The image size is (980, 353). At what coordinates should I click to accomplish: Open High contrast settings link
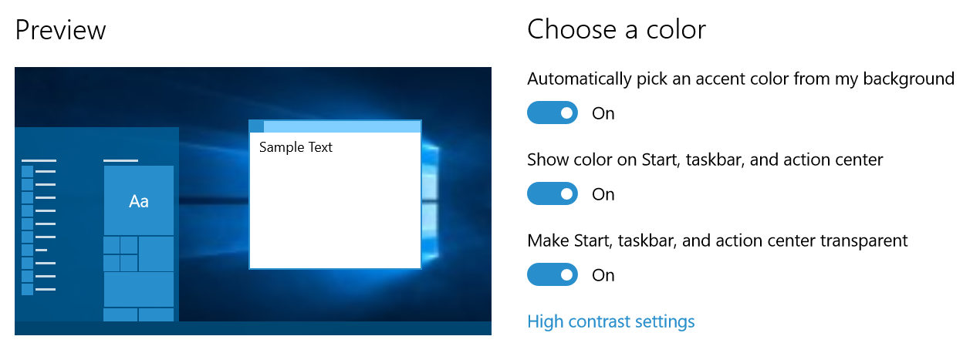coord(610,321)
